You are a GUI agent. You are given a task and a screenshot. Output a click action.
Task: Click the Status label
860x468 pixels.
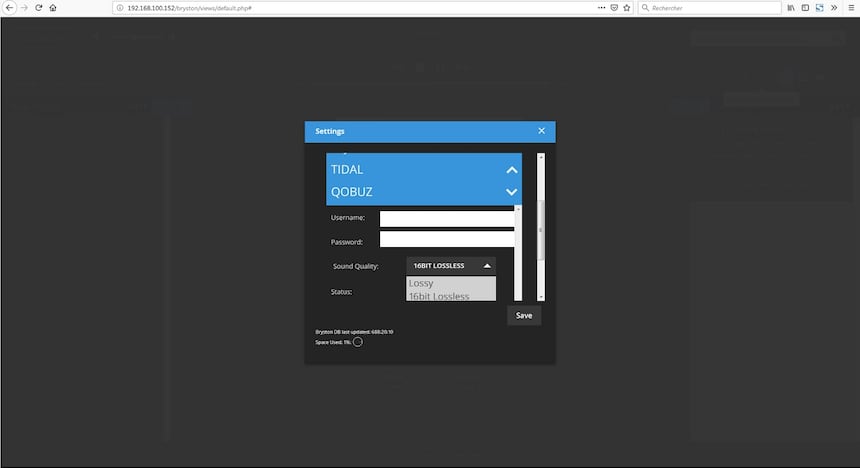[341, 292]
